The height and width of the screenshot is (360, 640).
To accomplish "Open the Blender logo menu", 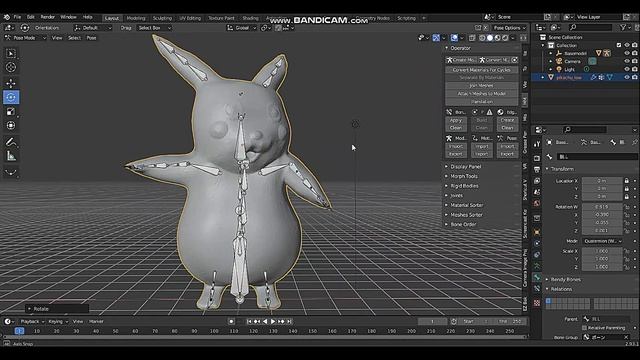I will 7,17.
